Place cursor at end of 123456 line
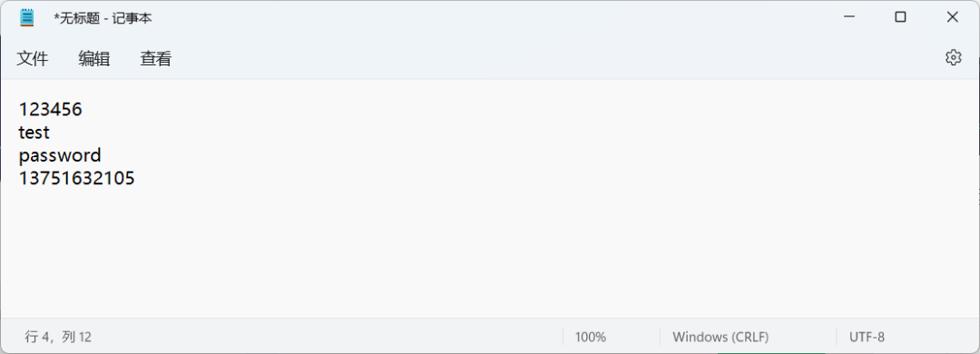This screenshot has height=354, width=980. (83, 110)
